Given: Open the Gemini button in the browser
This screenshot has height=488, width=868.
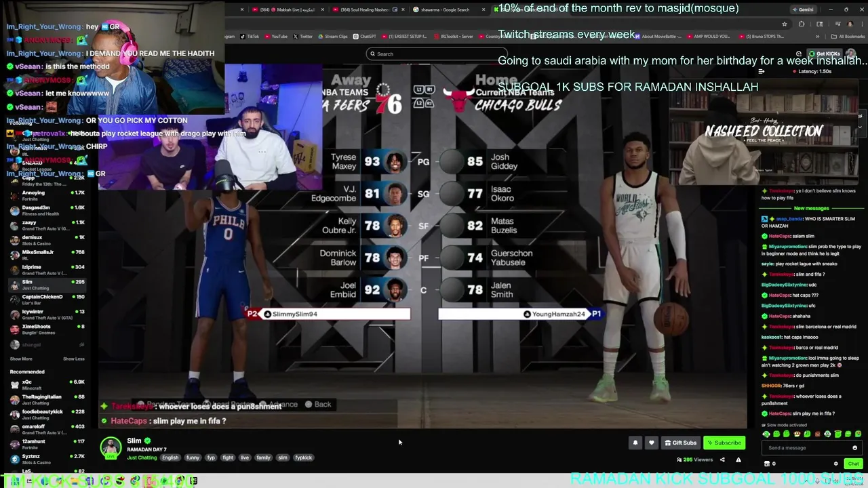Looking at the screenshot, I should point(802,9).
